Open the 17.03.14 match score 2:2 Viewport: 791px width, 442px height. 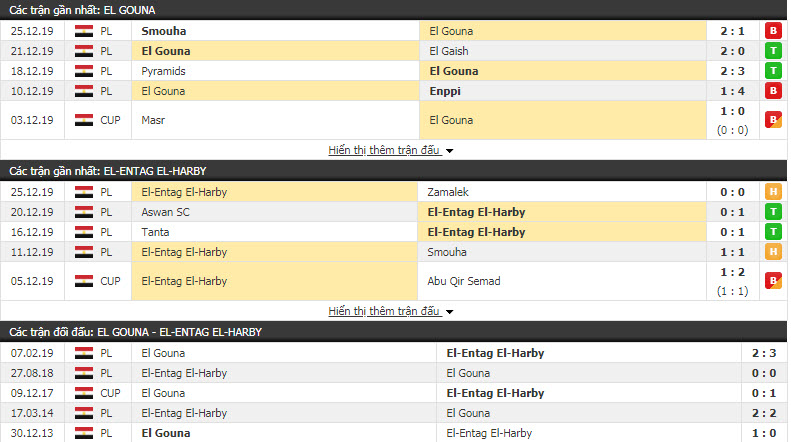(764, 413)
